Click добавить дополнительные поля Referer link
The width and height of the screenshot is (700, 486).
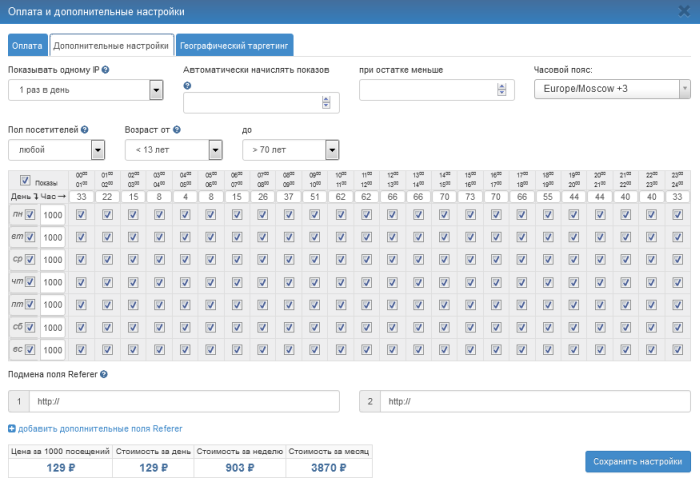pos(100,429)
